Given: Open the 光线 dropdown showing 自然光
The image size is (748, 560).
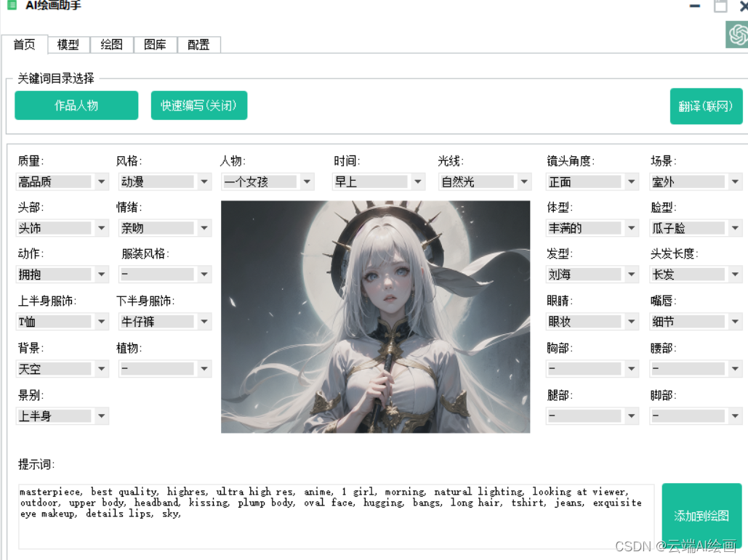Looking at the screenshot, I should pyautogui.click(x=485, y=182).
